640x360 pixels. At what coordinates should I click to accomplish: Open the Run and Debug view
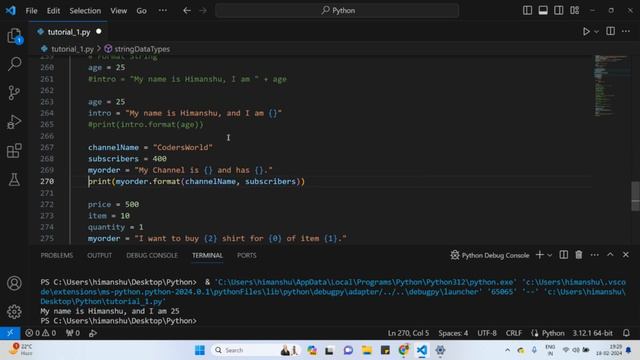coord(14,122)
